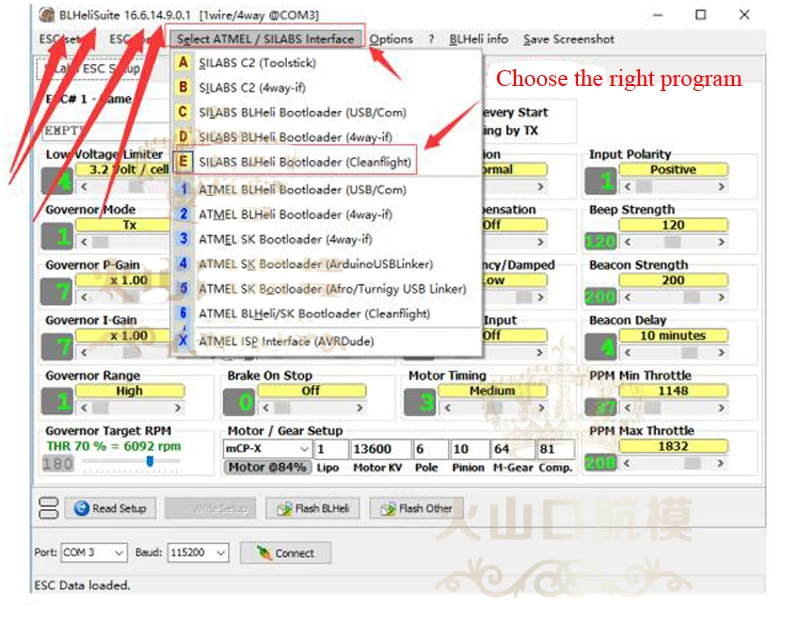Screen dimensions: 800x640
Task: Click the Pinion field showing 10
Action: (469, 449)
